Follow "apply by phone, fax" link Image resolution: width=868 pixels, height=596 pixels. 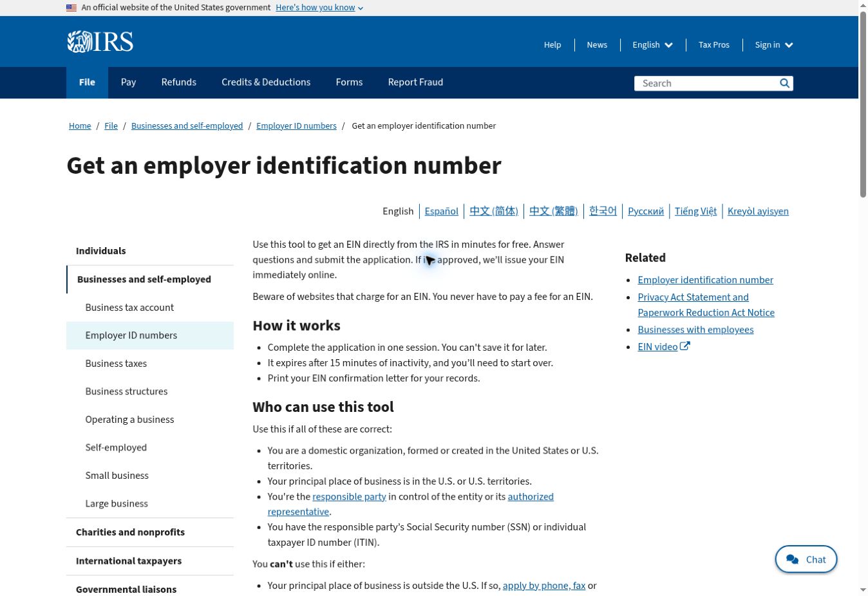click(544, 586)
